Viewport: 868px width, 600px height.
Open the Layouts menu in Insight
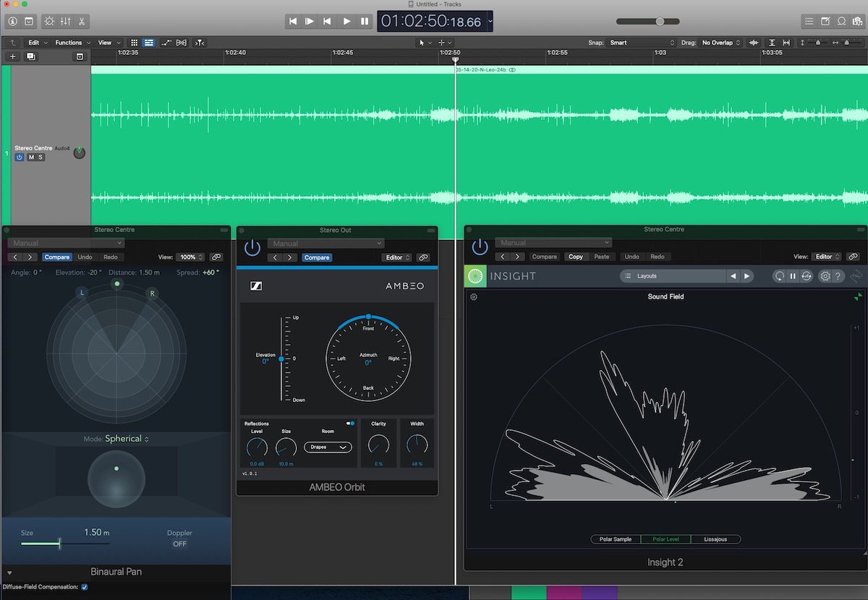(x=673, y=276)
